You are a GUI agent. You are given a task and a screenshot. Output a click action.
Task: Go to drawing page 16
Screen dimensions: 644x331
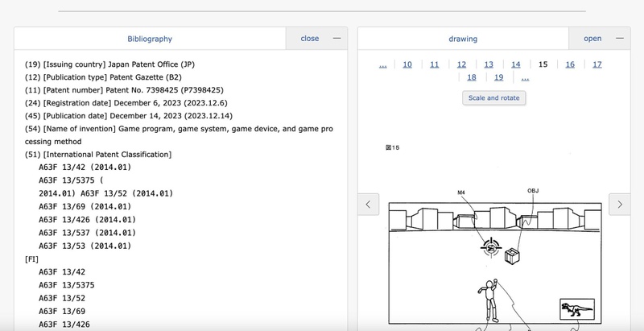click(570, 64)
